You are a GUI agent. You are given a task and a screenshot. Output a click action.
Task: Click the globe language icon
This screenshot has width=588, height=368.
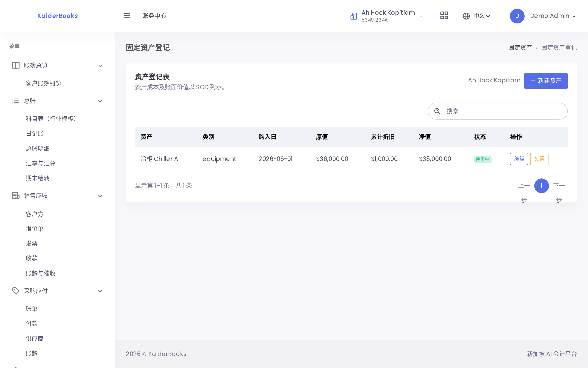click(x=466, y=16)
